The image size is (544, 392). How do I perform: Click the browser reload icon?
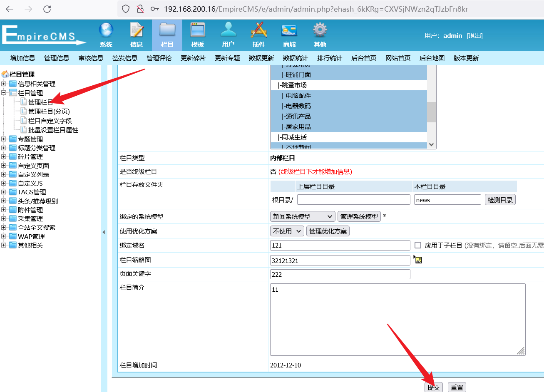point(47,9)
